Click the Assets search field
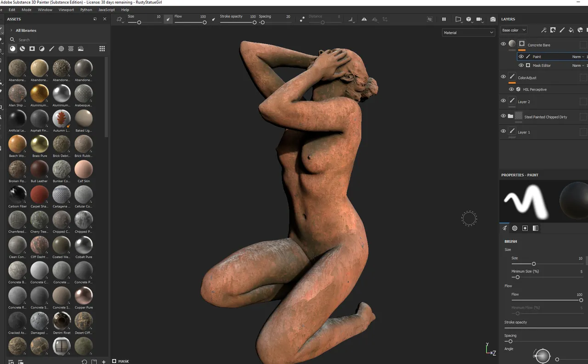The width and height of the screenshot is (588, 364). 58,40
